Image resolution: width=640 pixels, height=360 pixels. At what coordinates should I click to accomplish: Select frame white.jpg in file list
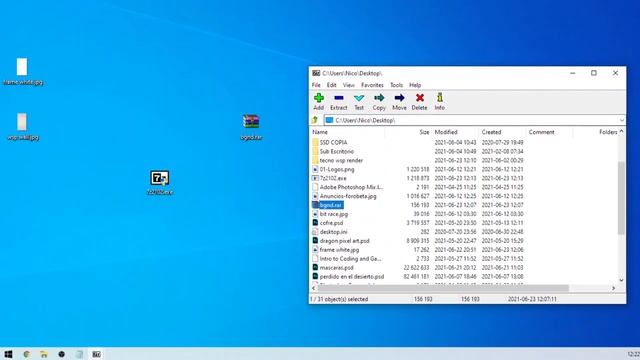[x=339, y=250]
